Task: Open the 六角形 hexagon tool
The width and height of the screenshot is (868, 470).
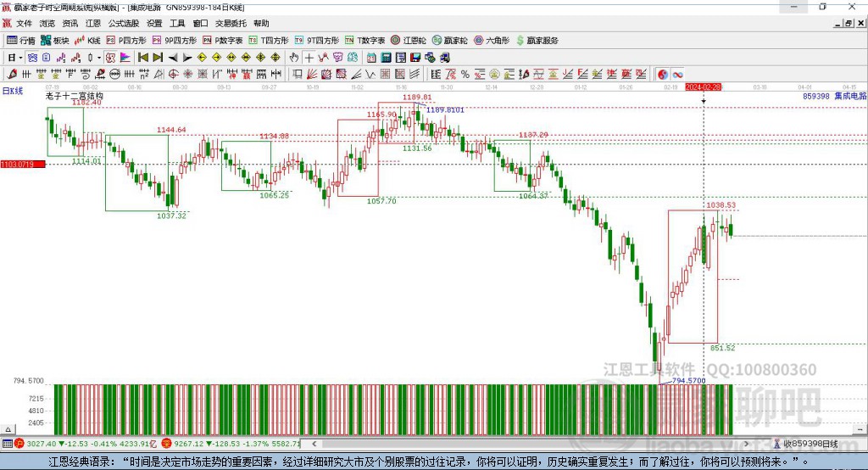Action: [x=492, y=41]
